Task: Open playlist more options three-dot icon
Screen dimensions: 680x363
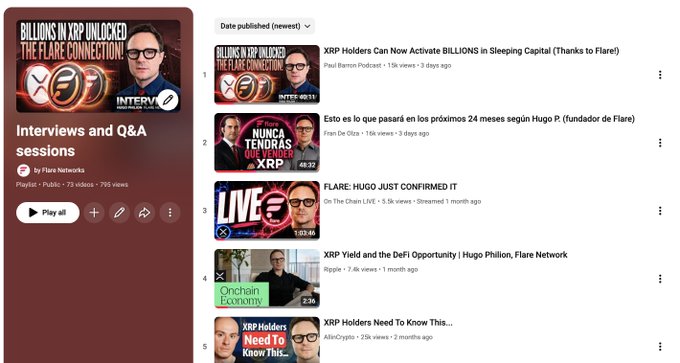Action: pyautogui.click(x=170, y=213)
